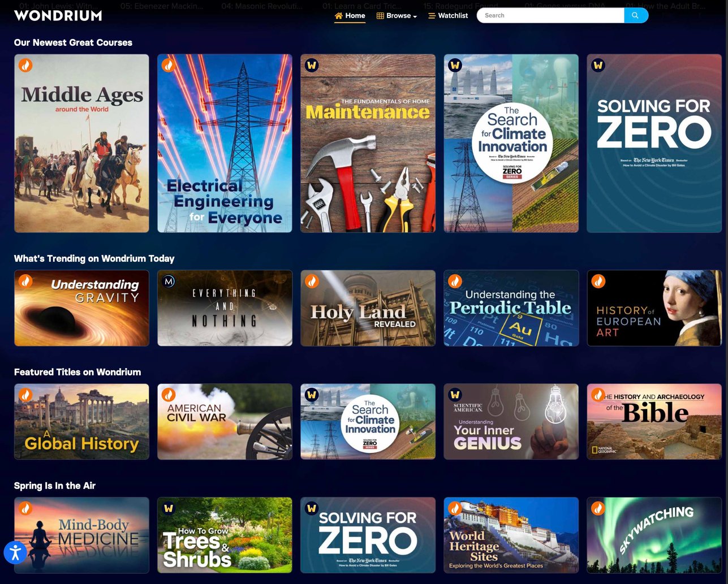Select How To Grow Trees & Shrubs
This screenshot has width=728, height=584.
pos(225,535)
